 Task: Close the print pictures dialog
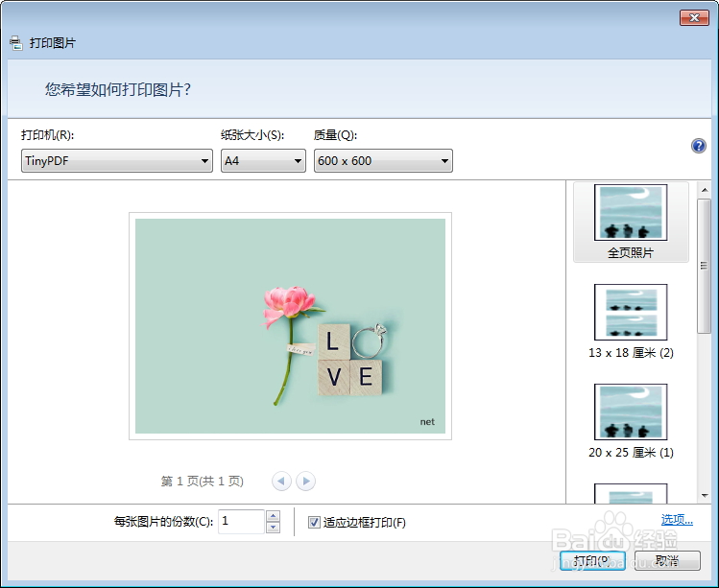pos(694,18)
